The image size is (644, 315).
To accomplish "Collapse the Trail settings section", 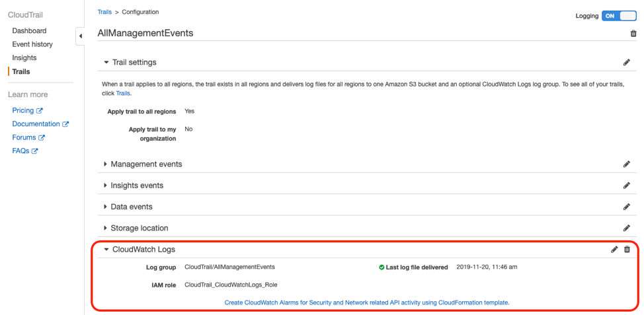I will coord(106,62).
